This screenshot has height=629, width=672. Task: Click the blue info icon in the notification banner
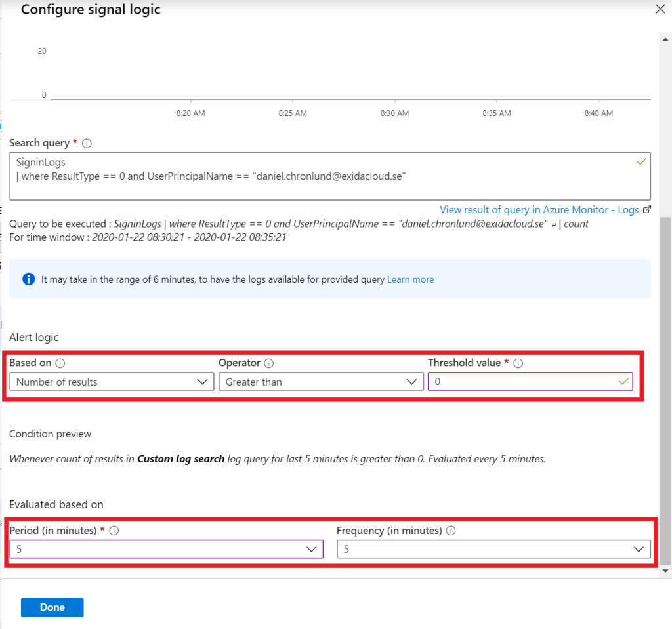click(28, 279)
